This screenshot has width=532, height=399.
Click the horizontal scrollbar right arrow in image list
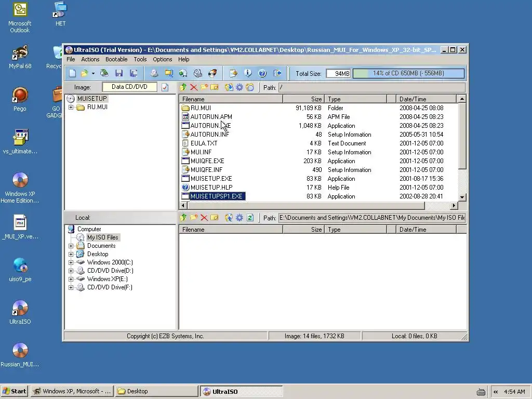[454, 205]
